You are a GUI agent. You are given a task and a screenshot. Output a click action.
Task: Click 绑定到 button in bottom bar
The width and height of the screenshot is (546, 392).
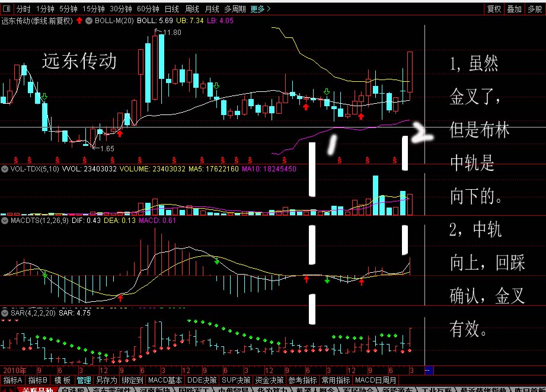pyautogui.click(x=132, y=380)
